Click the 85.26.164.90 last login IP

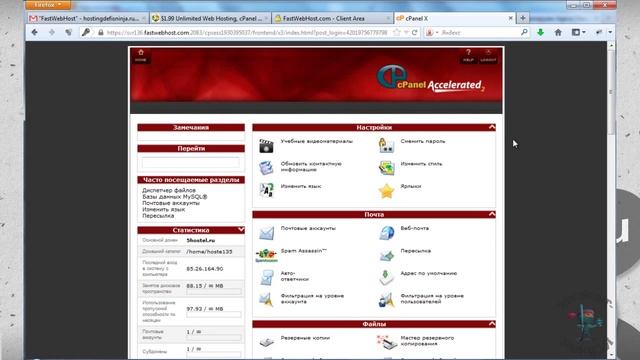click(205, 269)
